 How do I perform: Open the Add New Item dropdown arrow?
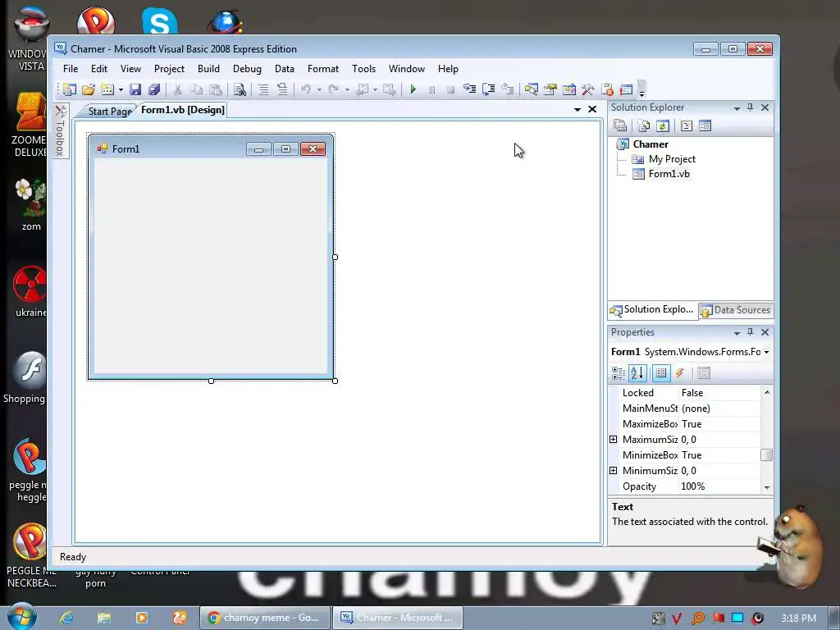tap(121, 90)
